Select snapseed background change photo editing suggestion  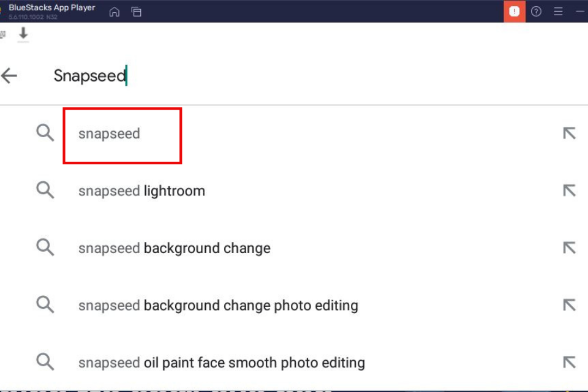click(x=218, y=305)
